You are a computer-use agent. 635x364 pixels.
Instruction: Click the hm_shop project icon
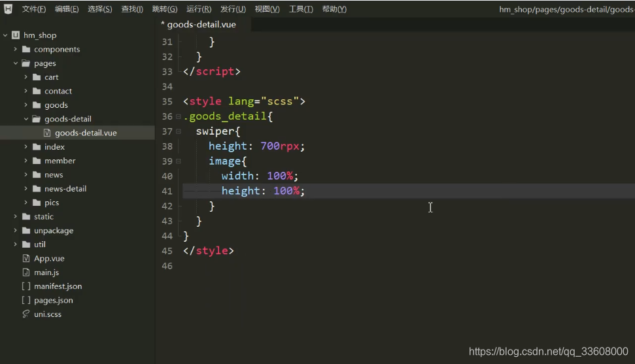click(x=16, y=35)
